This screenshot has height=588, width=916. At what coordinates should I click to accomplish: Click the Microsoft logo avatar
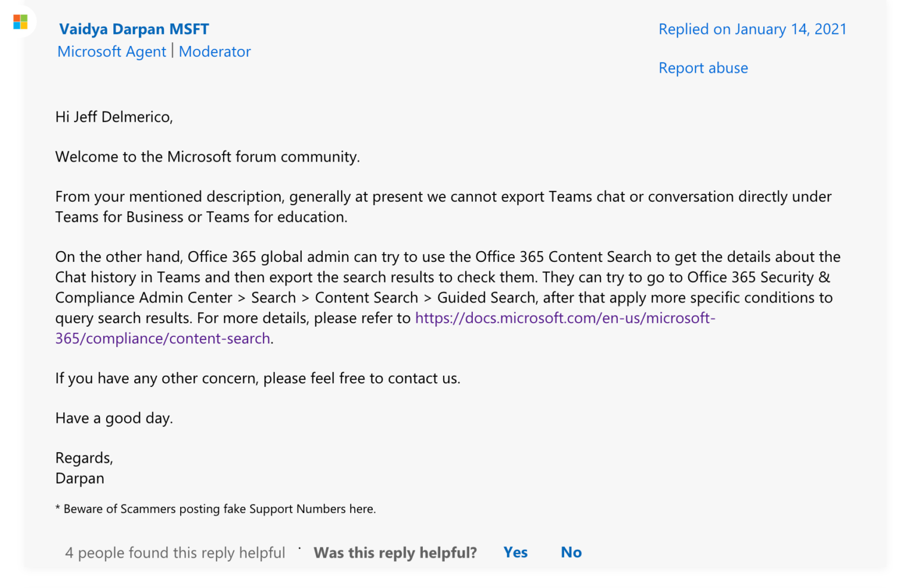click(20, 22)
